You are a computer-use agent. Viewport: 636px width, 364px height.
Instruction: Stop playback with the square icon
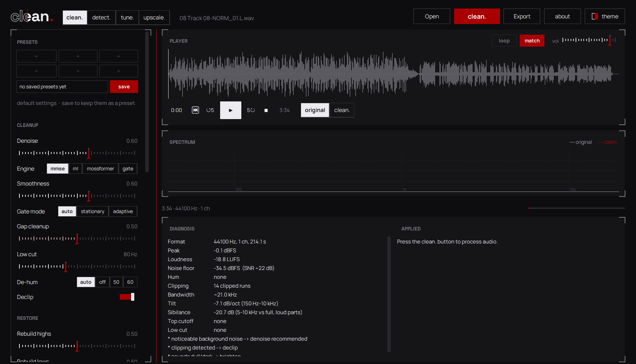pos(266,110)
